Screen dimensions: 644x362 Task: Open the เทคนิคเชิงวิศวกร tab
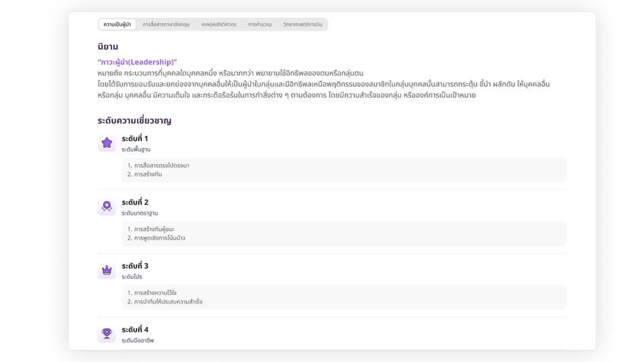[219, 25]
